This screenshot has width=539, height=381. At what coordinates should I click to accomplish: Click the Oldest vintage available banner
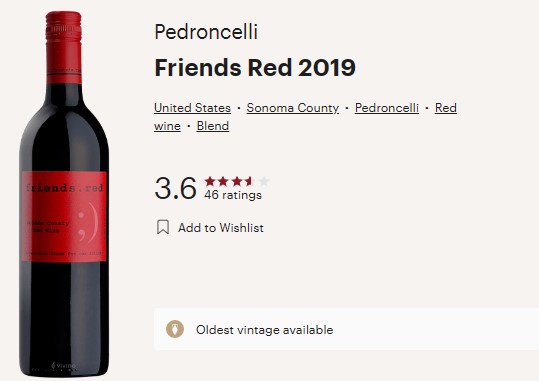346,329
